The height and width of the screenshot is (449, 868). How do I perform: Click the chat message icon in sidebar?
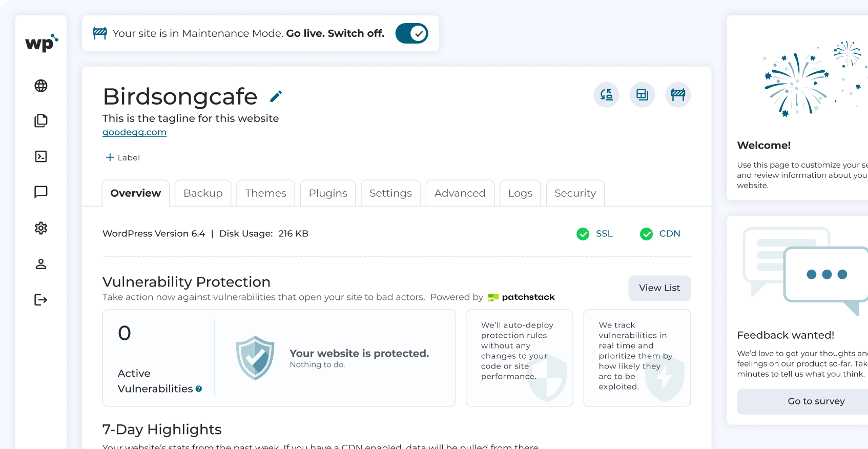click(x=41, y=192)
